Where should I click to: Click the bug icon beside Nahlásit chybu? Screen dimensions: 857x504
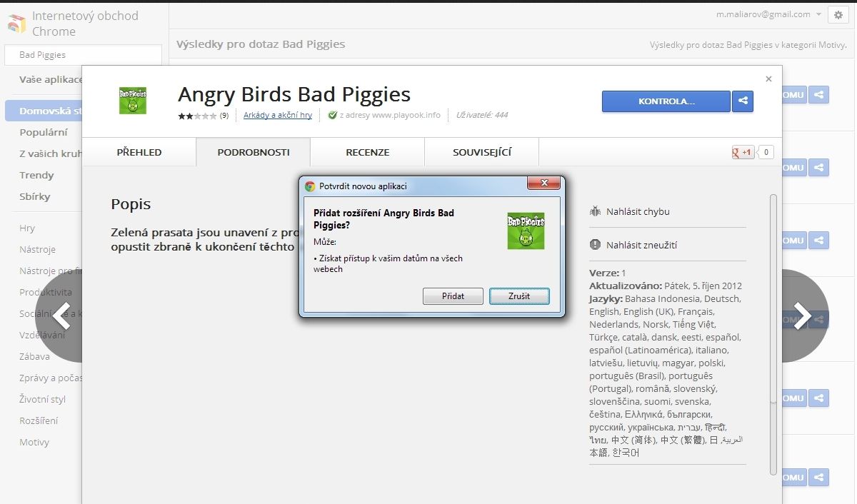click(x=596, y=211)
